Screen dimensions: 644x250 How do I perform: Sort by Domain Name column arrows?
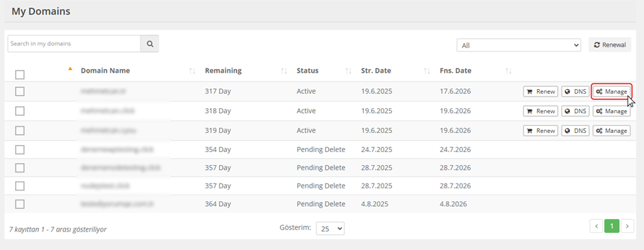[193, 71]
